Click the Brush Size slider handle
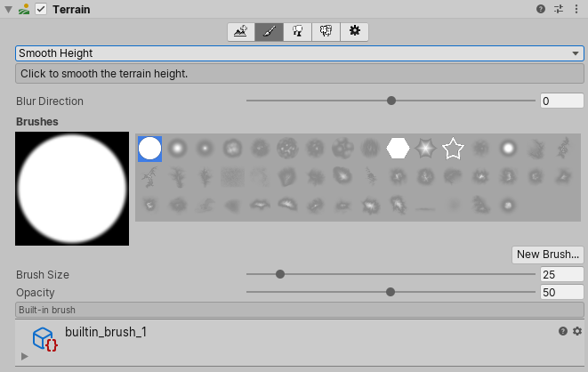The height and width of the screenshot is (372, 588). pyautogui.click(x=280, y=274)
